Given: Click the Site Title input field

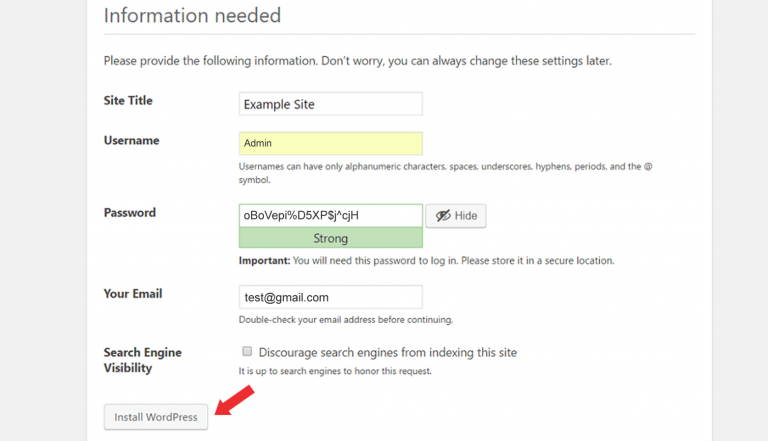Looking at the screenshot, I should 330,104.
